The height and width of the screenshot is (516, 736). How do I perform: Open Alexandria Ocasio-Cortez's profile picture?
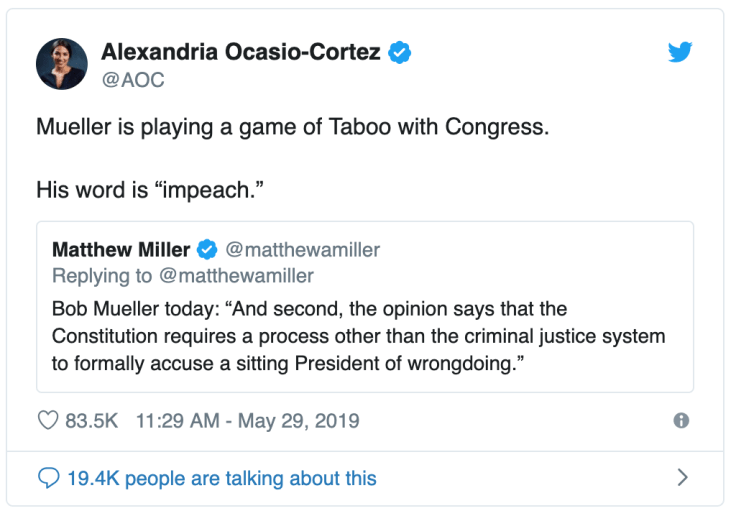62,64
